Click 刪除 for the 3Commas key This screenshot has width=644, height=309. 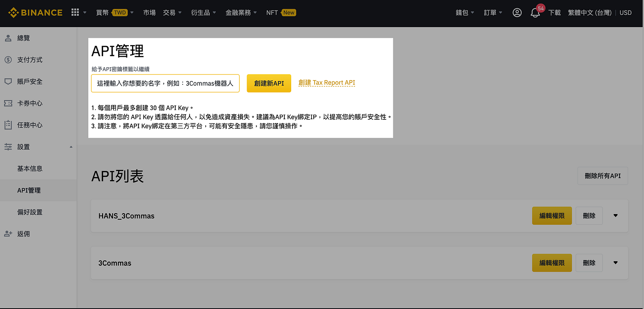tap(589, 262)
